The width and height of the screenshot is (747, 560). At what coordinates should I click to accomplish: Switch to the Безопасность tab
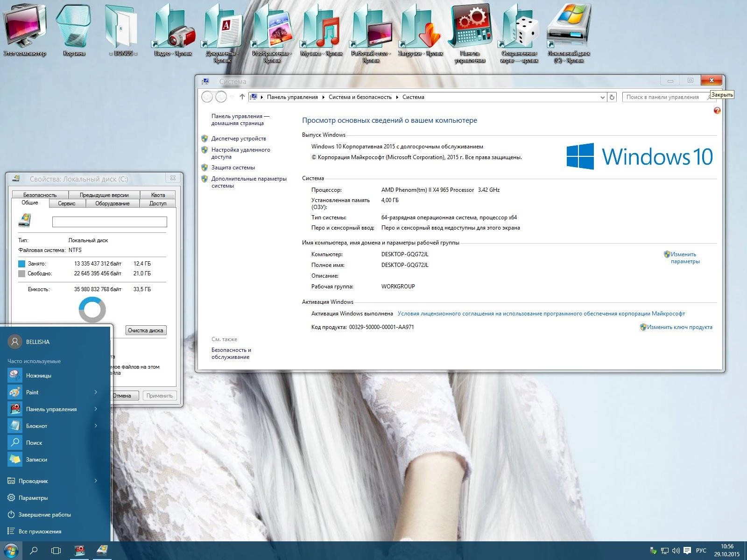40,195
